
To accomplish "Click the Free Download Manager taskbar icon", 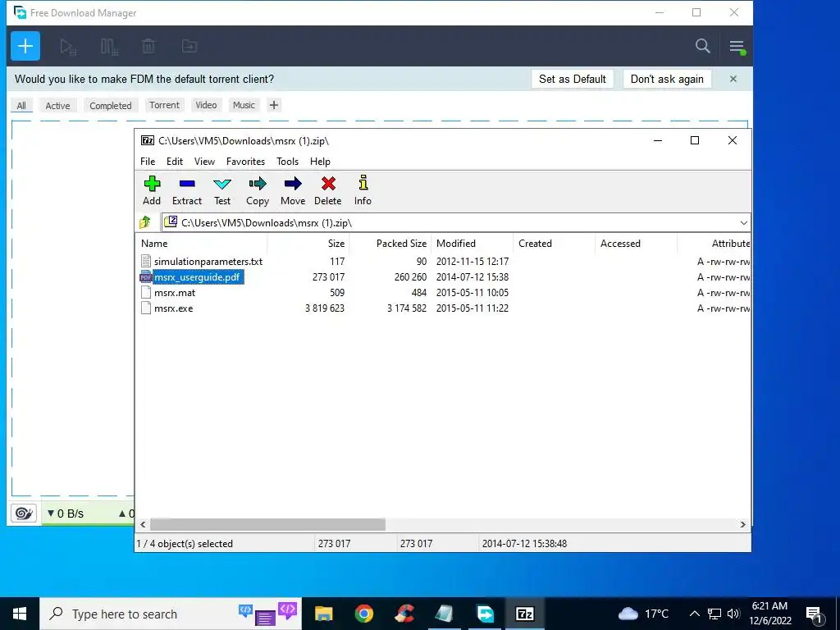I will [485, 614].
